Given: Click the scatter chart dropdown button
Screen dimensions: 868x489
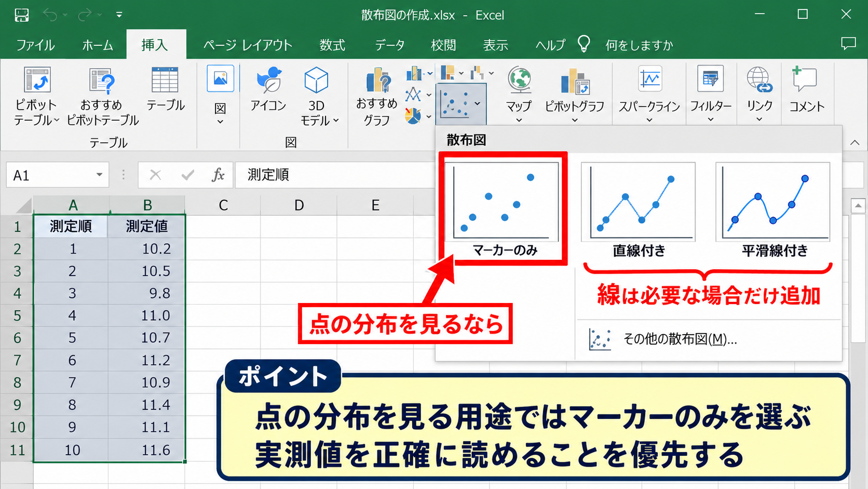Looking at the screenshot, I should tap(461, 104).
